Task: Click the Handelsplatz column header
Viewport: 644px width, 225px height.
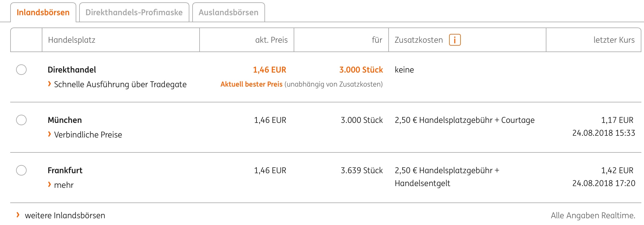Action: point(72,40)
